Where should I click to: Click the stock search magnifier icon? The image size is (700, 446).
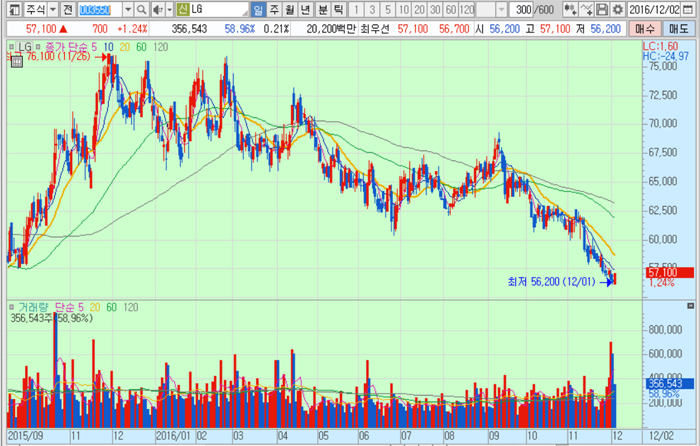pyautogui.click(x=142, y=9)
